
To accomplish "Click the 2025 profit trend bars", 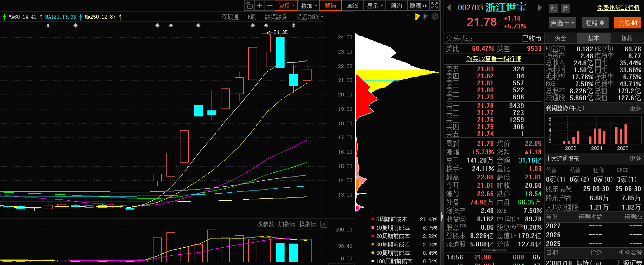I will pyautogui.click(x=621, y=134).
